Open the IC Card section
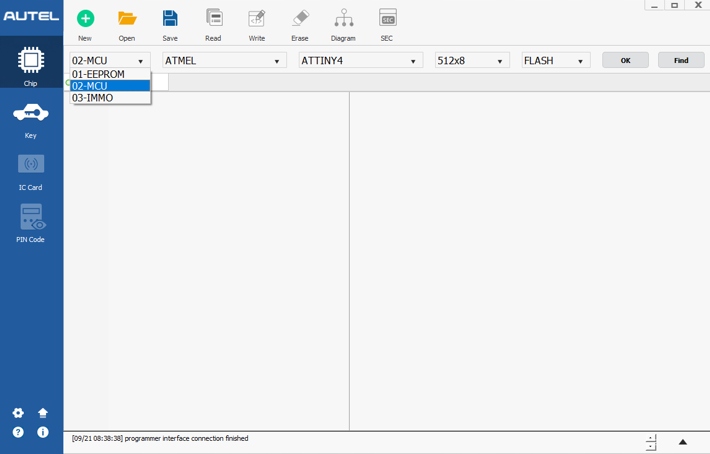Viewport: 710px width, 454px height. 31,169
